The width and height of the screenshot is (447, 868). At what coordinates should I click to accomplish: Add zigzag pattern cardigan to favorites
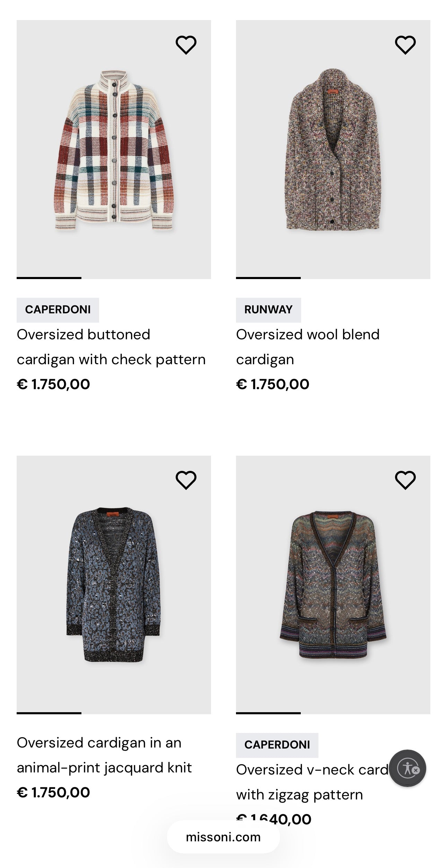[406, 481]
